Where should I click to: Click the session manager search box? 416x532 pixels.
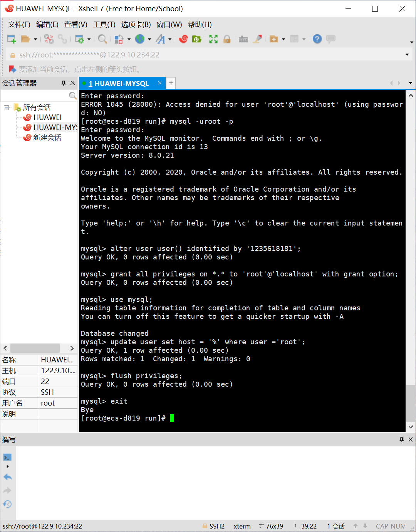click(35, 96)
